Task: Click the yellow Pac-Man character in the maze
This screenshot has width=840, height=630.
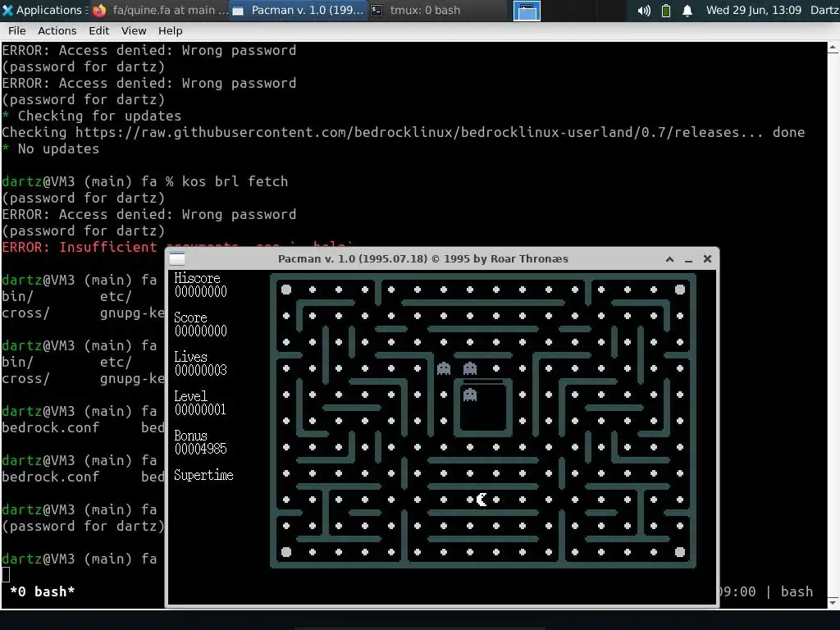Action: click(482, 500)
